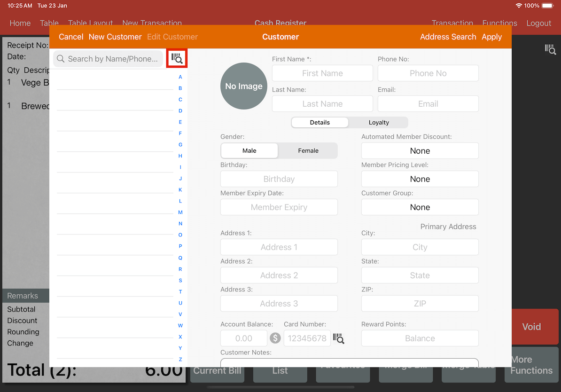This screenshot has width=561, height=392.
Task: Open Address Search
Action: coord(448,37)
